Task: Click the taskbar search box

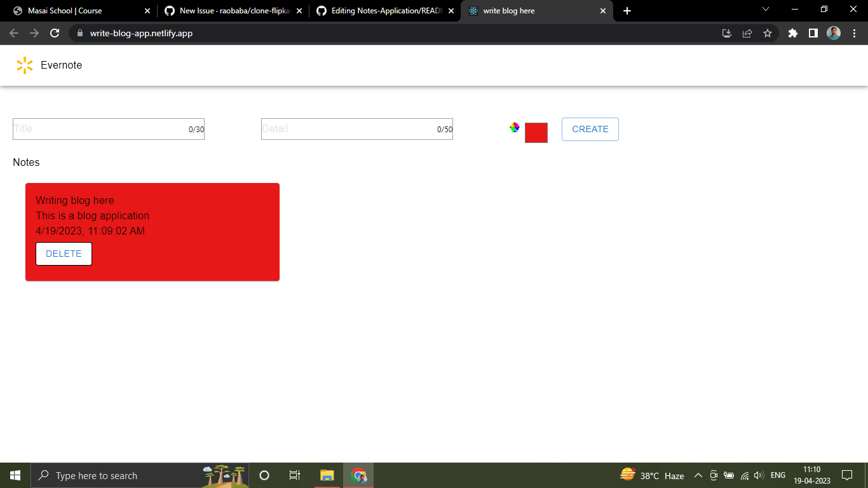Action: pos(140,475)
